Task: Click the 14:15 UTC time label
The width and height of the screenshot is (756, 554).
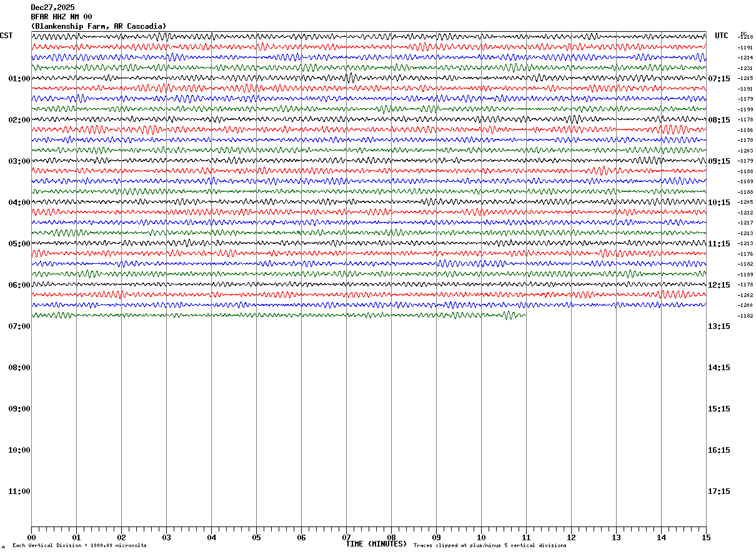Action: [x=719, y=368]
